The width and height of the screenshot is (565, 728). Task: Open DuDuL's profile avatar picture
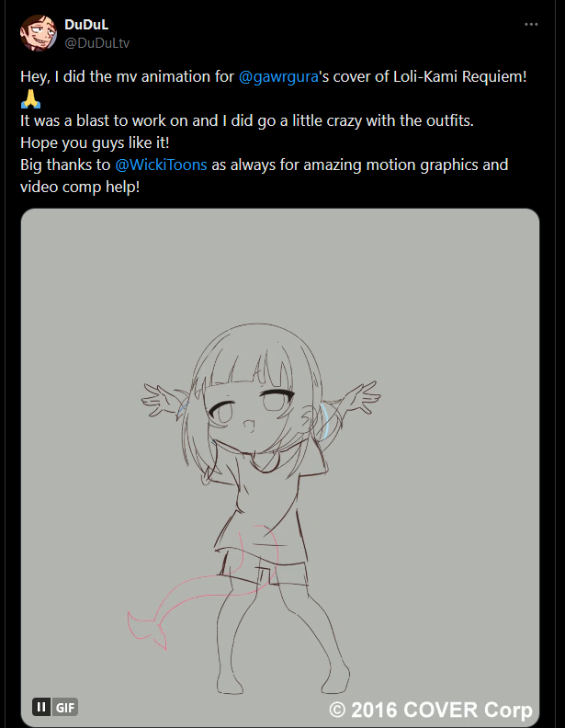click(x=38, y=33)
